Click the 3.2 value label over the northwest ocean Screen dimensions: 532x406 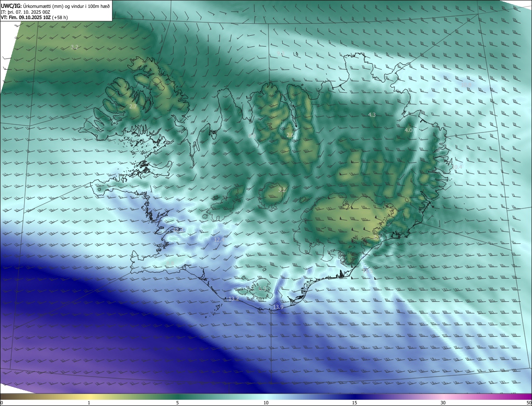tap(74, 47)
